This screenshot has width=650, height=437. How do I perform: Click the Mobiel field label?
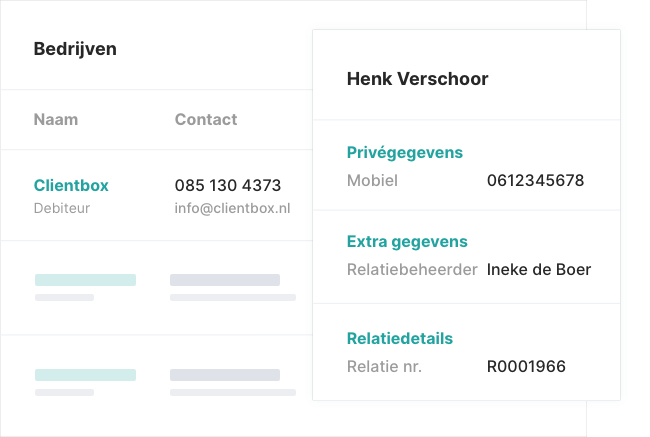click(372, 181)
